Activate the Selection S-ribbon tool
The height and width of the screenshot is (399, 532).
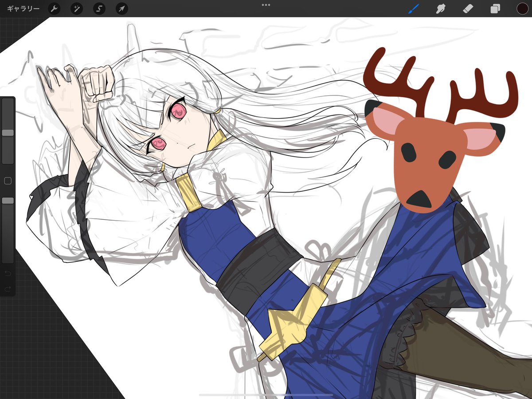click(99, 8)
